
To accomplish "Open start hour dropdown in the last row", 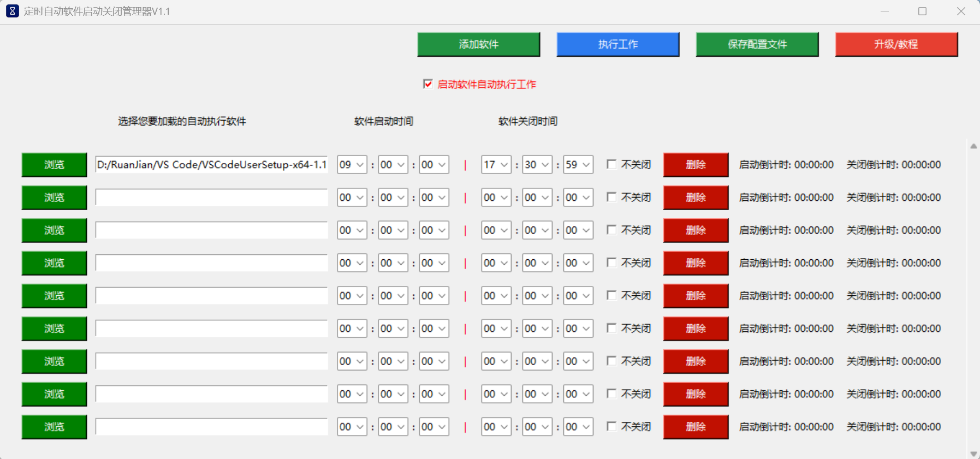I will pos(352,427).
